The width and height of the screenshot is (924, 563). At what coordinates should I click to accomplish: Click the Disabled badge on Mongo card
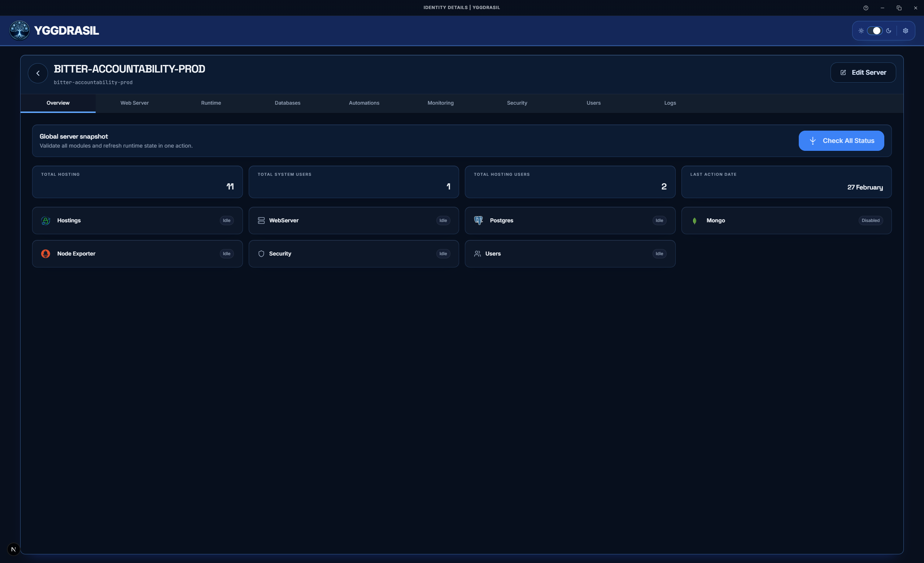(x=870, y=221)
